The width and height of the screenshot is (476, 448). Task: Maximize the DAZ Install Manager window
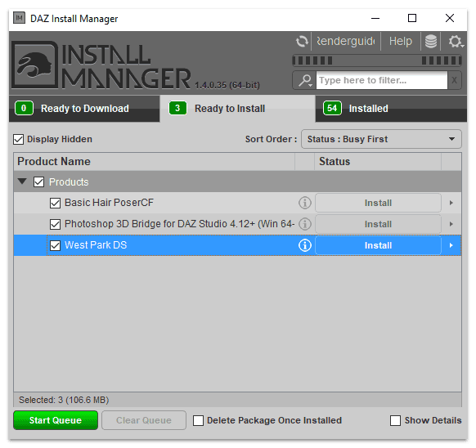pyautogui.click(x=412, y=19)
